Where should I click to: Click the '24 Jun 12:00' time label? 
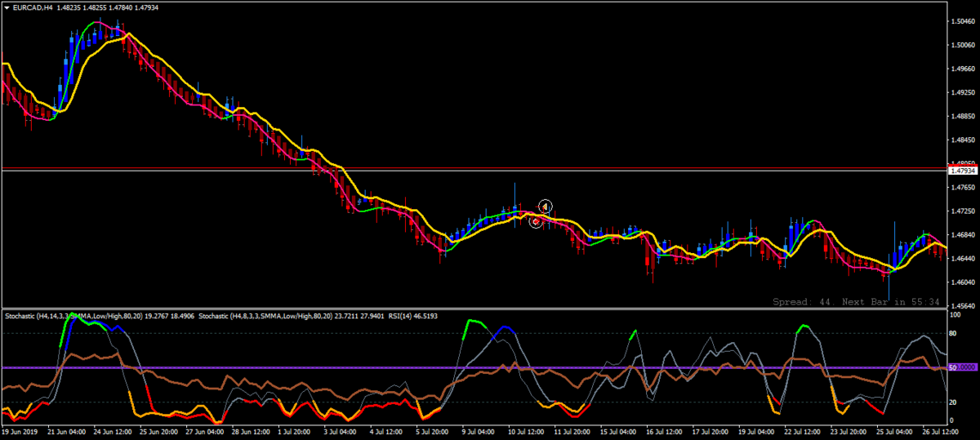114,430
